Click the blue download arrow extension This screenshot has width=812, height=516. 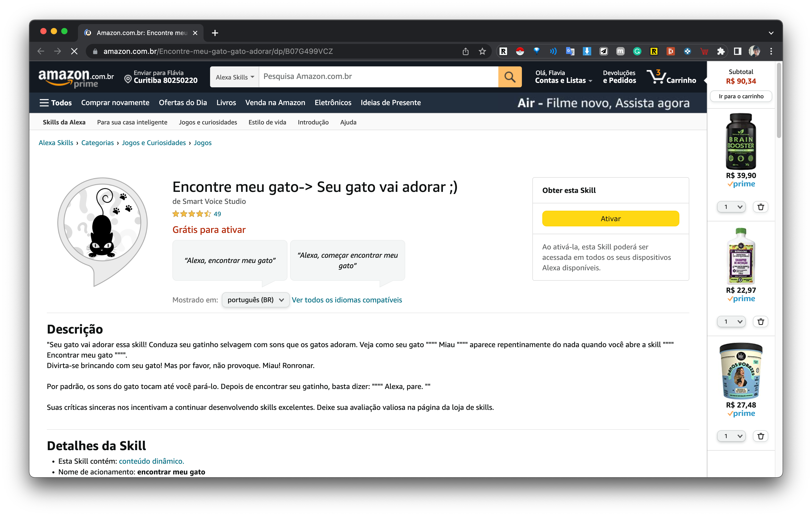[x=587, y=51]
